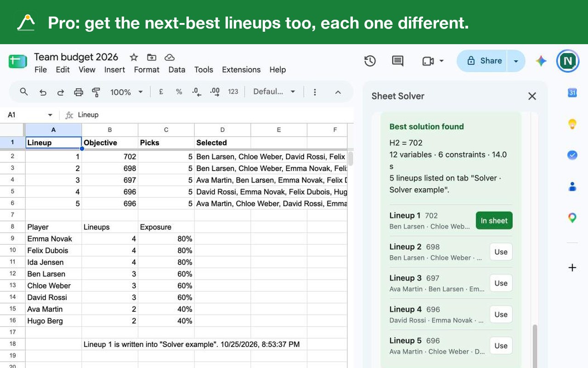Click the In sheet button for Lineup 1
Image resolution: width=588 pixels, height=368 pixels.
(494, 220)
